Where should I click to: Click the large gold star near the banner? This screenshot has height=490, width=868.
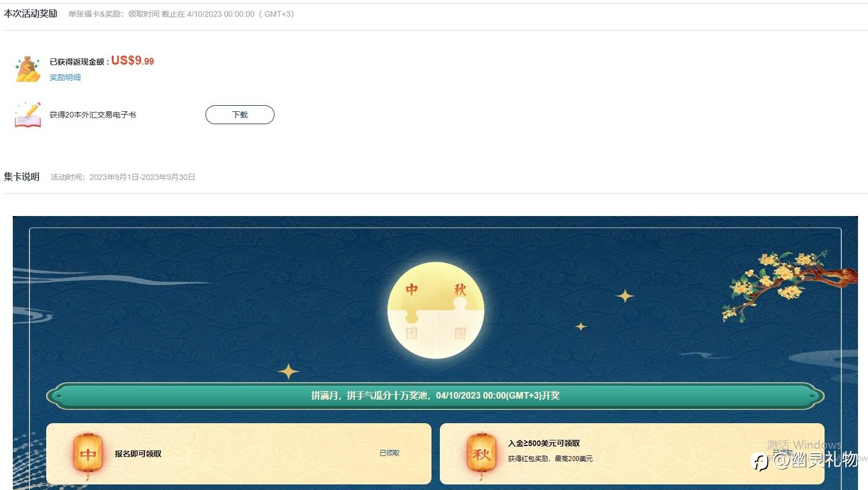click(288, 371)
